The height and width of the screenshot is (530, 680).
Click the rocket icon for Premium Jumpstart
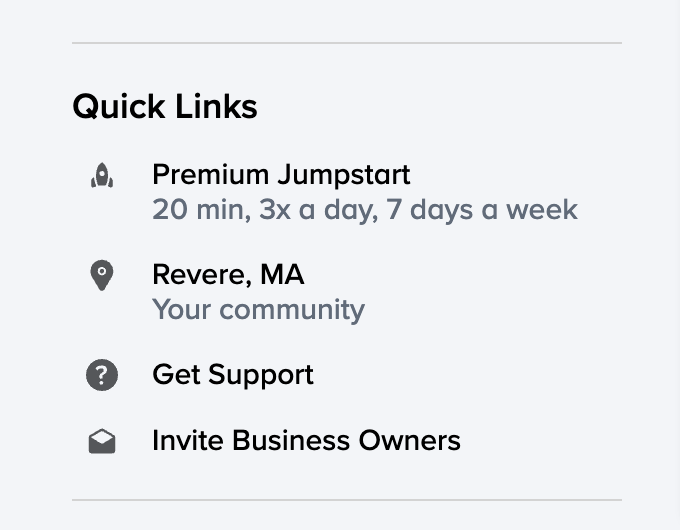click(x=101, y=177)
